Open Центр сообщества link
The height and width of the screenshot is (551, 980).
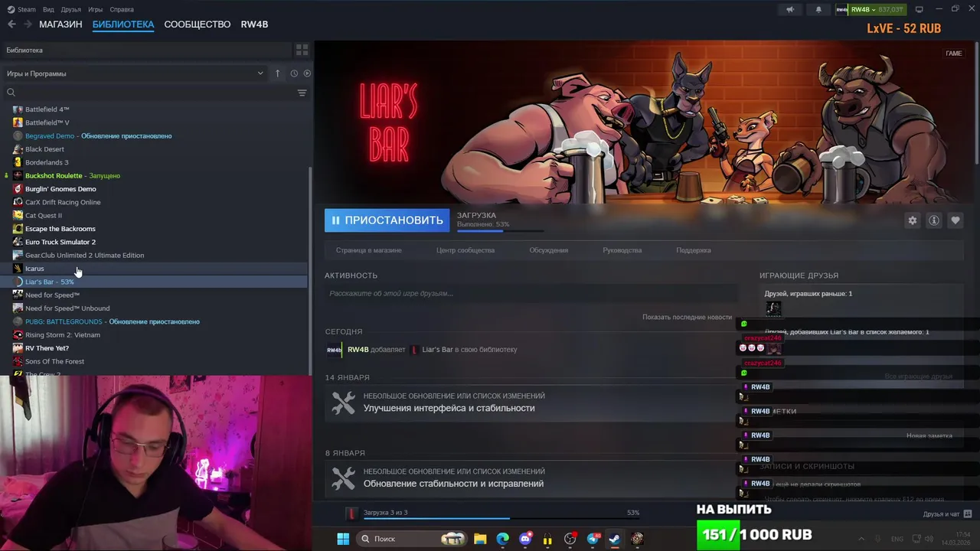tap(465, 250)
